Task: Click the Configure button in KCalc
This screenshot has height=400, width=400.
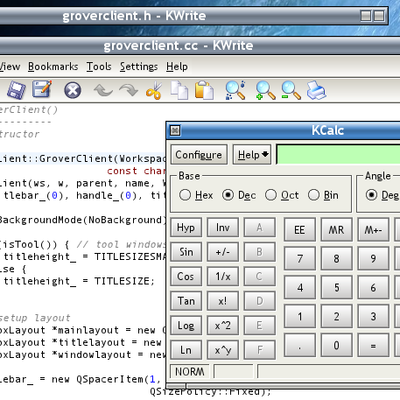Action: tap(199, 154)
